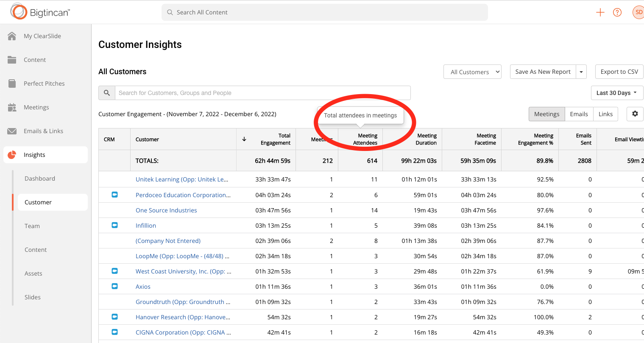Expand the Save As New Report arrow
The width and height of the screenshot is (644, 343).
[x=581, y=72]
